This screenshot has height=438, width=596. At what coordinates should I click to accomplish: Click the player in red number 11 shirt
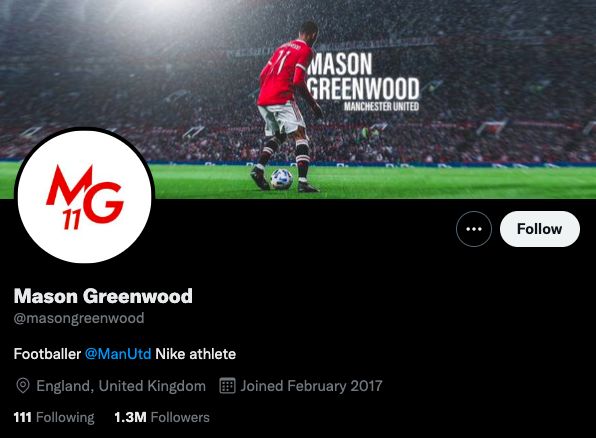click(288, 106)
